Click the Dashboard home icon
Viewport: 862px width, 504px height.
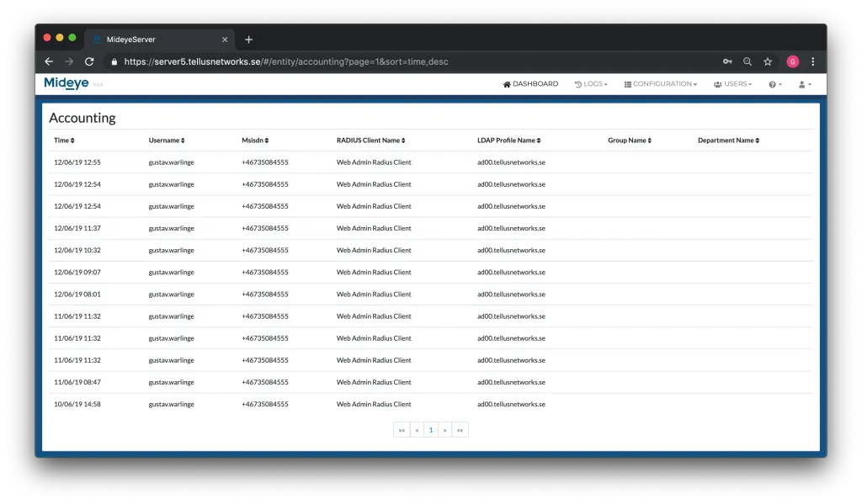507,83
